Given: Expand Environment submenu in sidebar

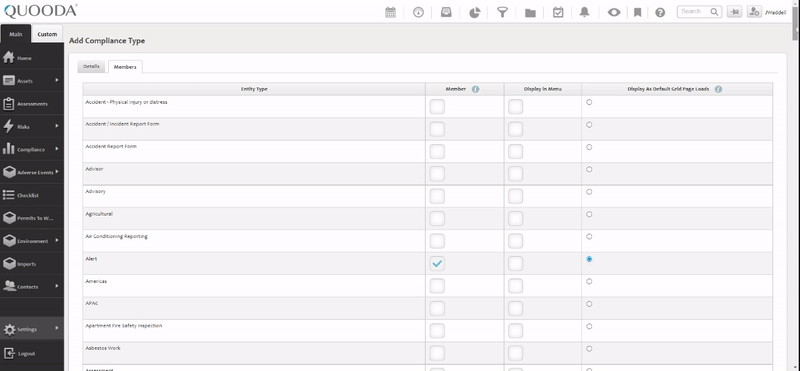Looking at the screenshot, I should [x=57, y=240].
